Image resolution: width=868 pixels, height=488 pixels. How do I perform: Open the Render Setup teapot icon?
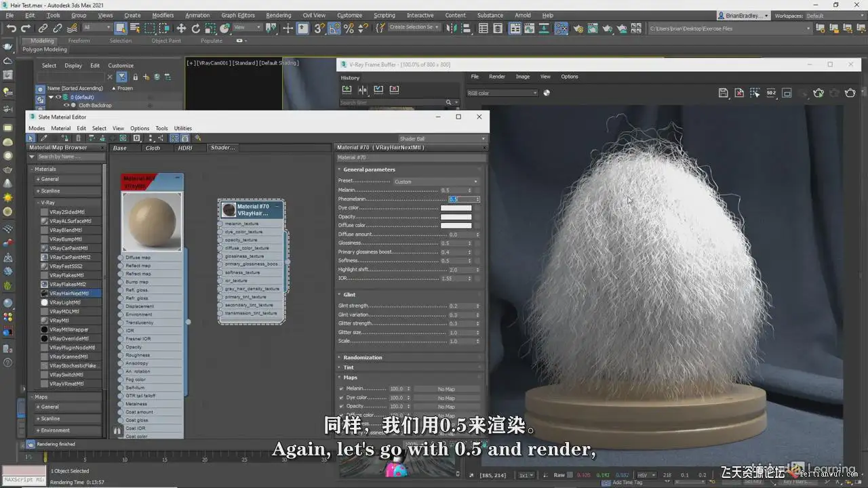point(578,28)
